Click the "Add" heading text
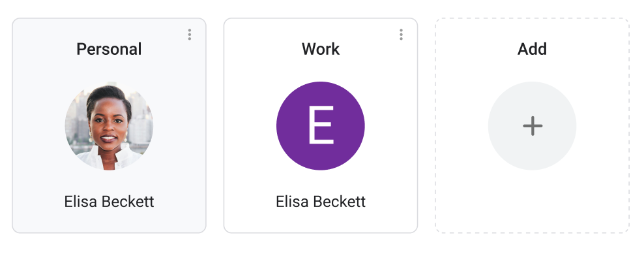This screenshot has width=644, height=269. coord(532,49)
